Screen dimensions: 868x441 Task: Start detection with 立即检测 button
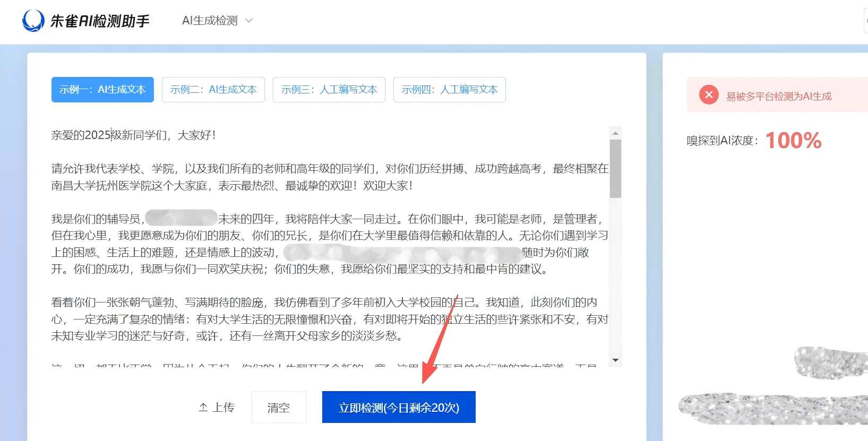(399, 407)
